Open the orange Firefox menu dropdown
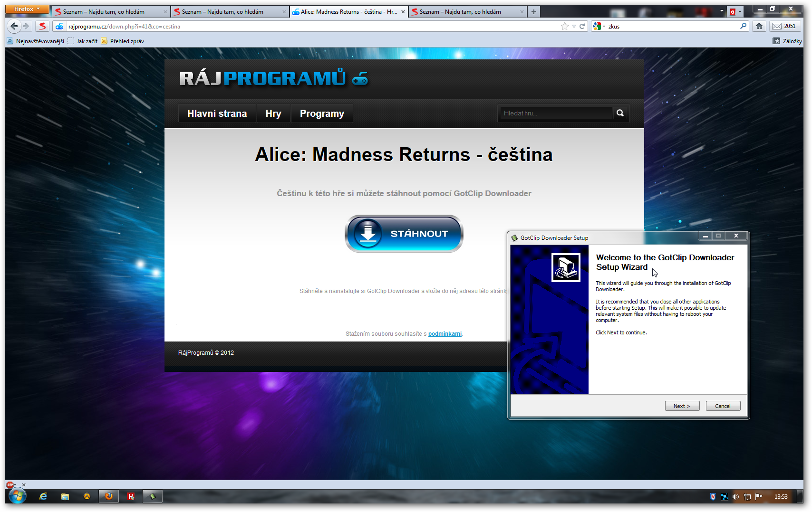The image size is (812, 512). pyautogui.click(x=27, y=9)
